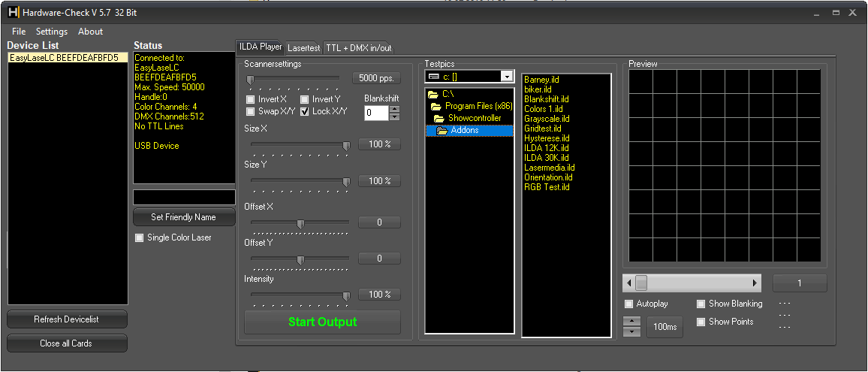Viewport: 868px width, 372px height.
Task: Toggle the Single Color Laser checkbox
Action: pyautogui.click(x=139, y=238)
